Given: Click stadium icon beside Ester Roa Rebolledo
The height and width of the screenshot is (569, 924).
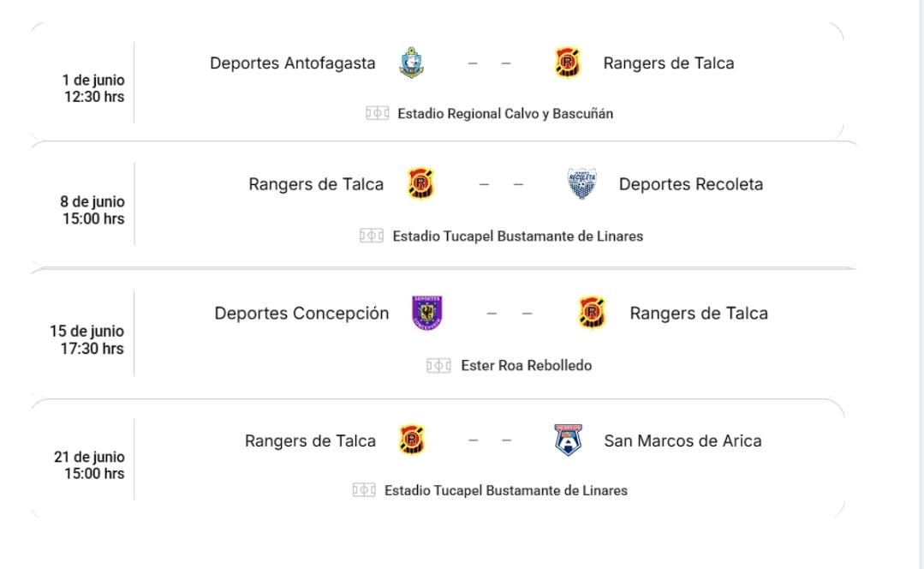Looking at the screenshot, I should (438, 366).
